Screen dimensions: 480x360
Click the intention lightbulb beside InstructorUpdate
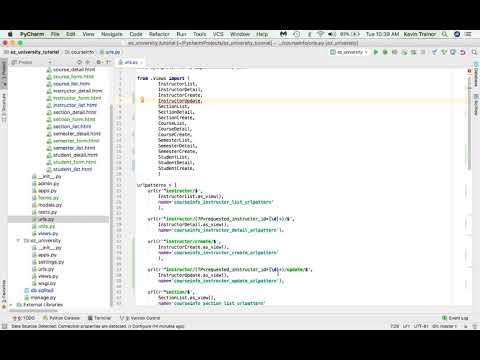coord(142,99)
